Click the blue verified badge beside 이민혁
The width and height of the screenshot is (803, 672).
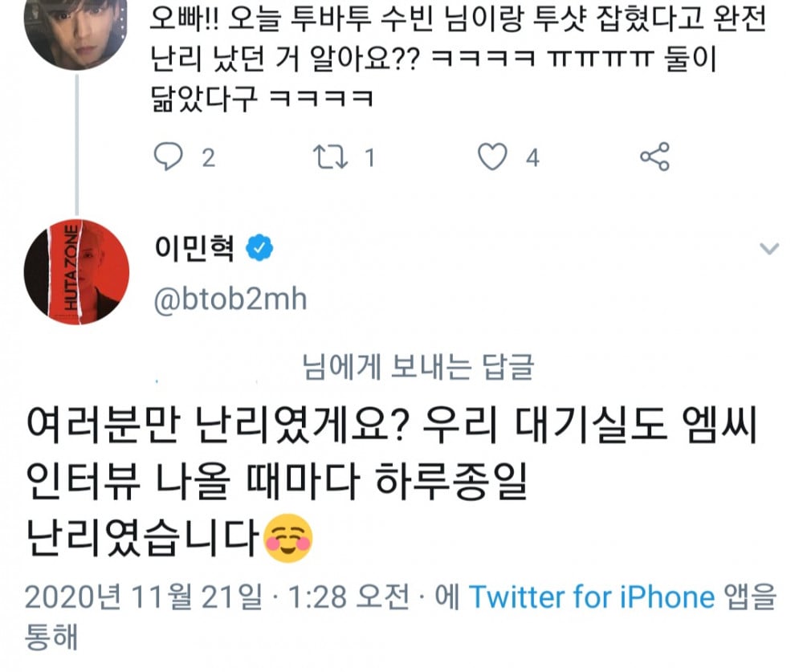point(259,250)
